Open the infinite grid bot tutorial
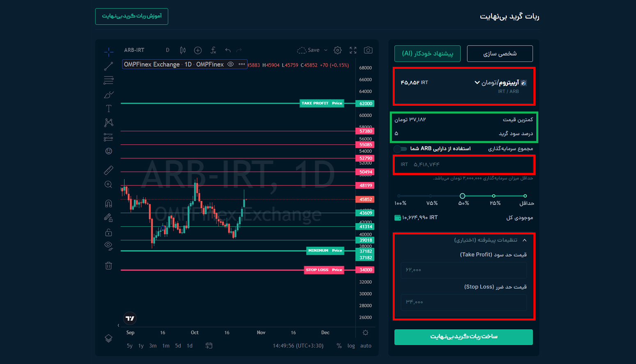Image resolution: width=636 pixels, height=364 pixels. [x=132, y=16]
